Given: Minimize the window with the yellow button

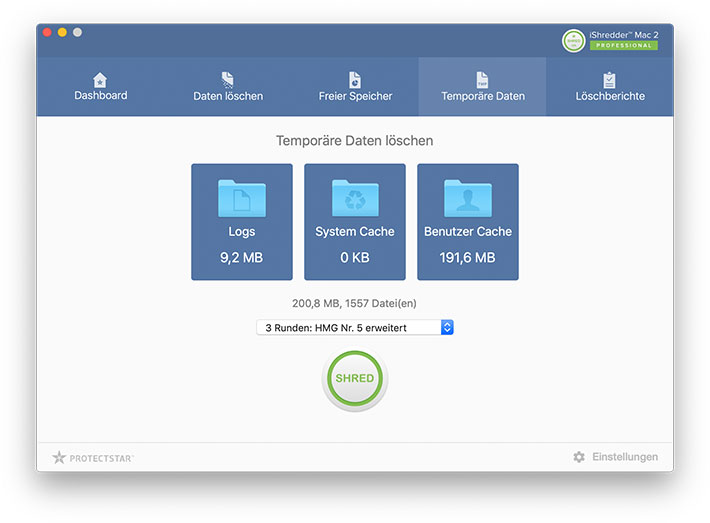Looking at the screenshot, I should pyautogui.click(x=62, y=32).
